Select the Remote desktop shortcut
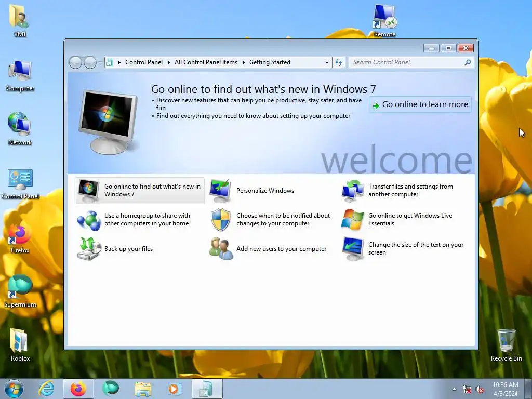This screenshot has width=532, height=399. pyautogui.click(x=384, y=20)
